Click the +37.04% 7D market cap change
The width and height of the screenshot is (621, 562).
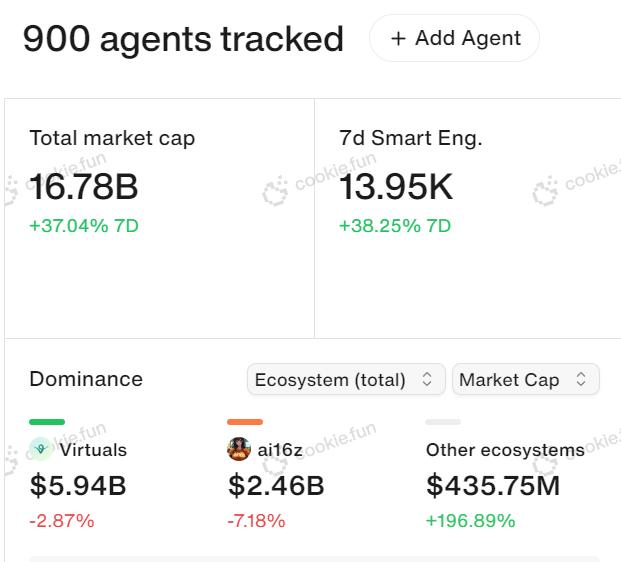84,226
